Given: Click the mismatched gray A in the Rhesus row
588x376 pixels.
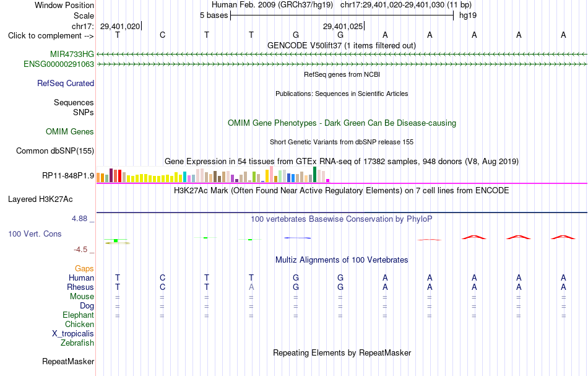Looking at the screenshot, I should pyautogui.click(x=251, y=287).
